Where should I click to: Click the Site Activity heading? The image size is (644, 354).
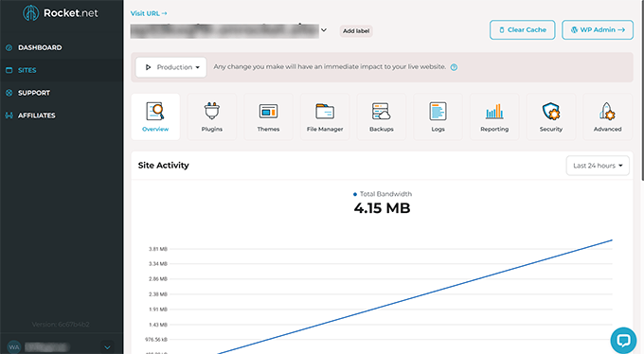point(164,165)
